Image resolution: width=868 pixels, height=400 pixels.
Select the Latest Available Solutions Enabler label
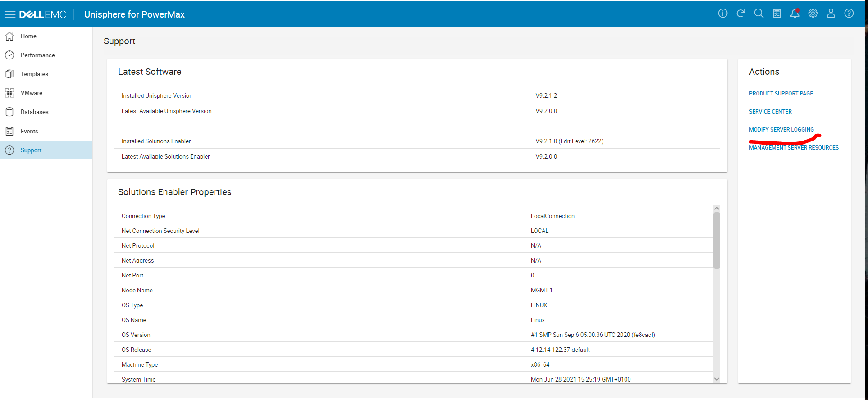(x=165, y=156)
